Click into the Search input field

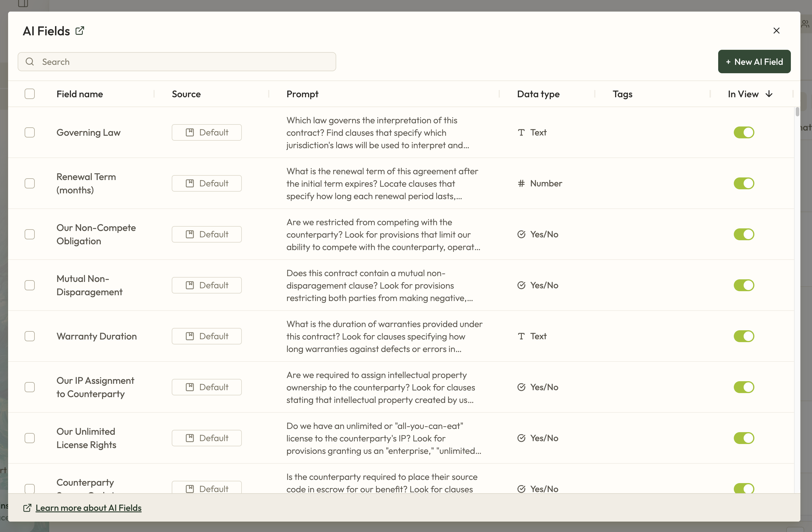coord(184,62)
